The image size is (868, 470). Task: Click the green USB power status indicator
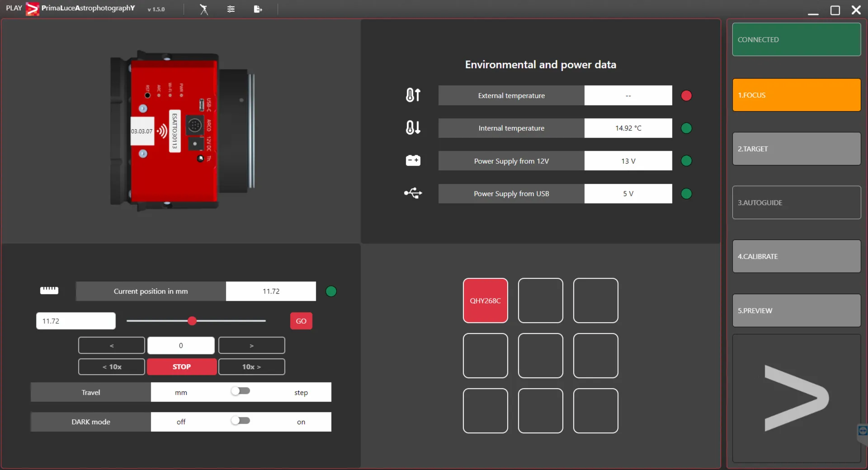(x=686, y=194)
